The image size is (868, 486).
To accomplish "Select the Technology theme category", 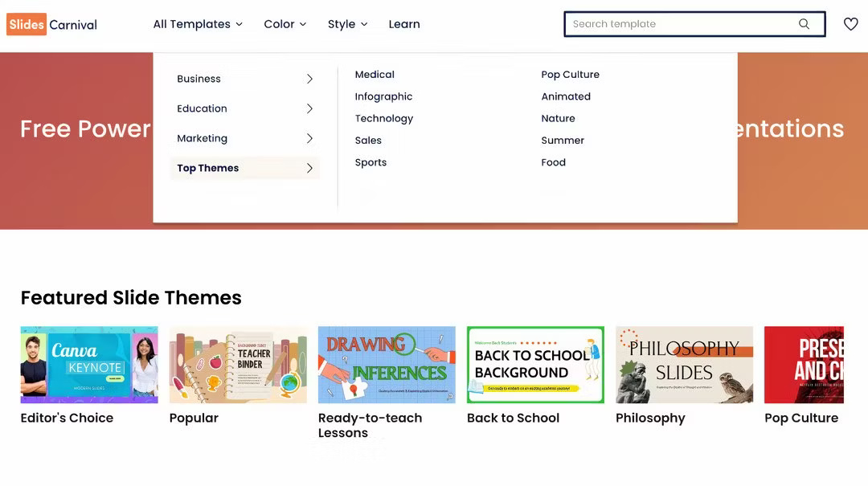I will (x=383, y=117).
